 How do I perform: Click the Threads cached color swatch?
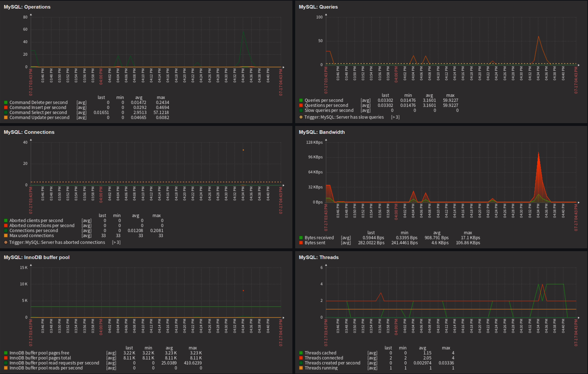[x=301, y=353]
